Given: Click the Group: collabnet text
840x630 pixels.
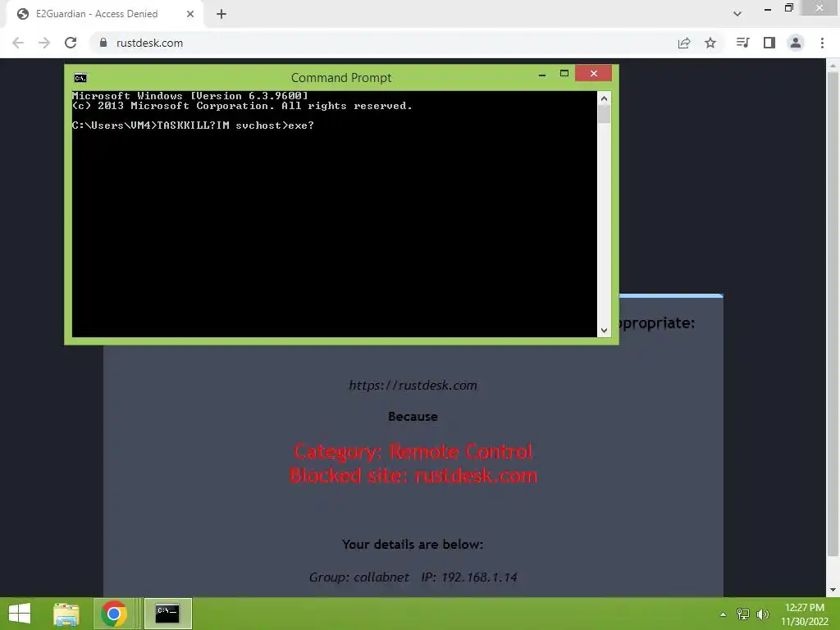Looking at the screenshot, I should pos(359,577).
